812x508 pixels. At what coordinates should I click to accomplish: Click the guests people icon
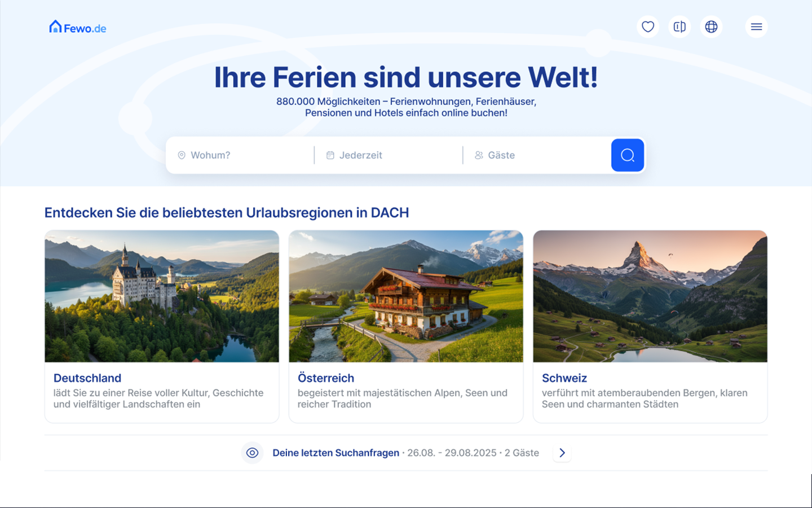pos(479,155)
